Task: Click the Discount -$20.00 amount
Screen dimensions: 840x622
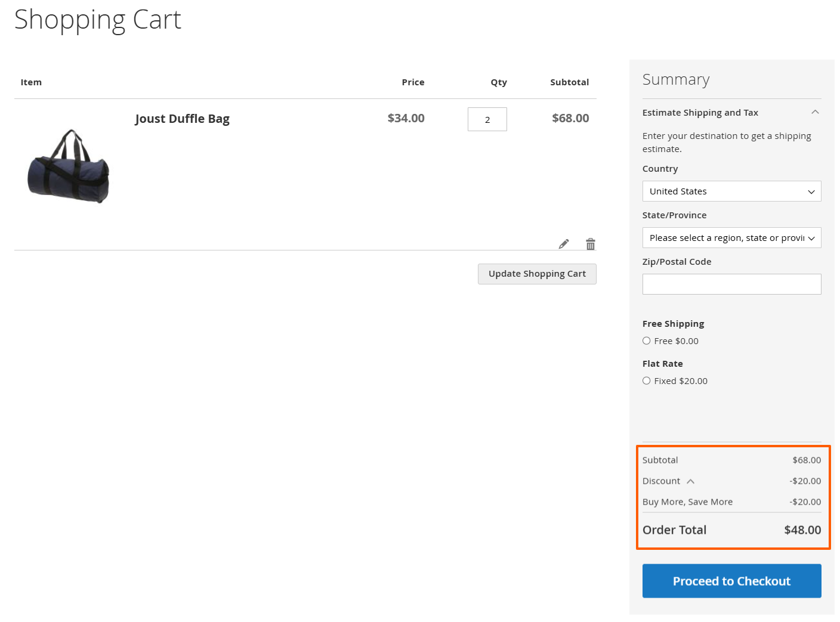Action: click(805, 481)
